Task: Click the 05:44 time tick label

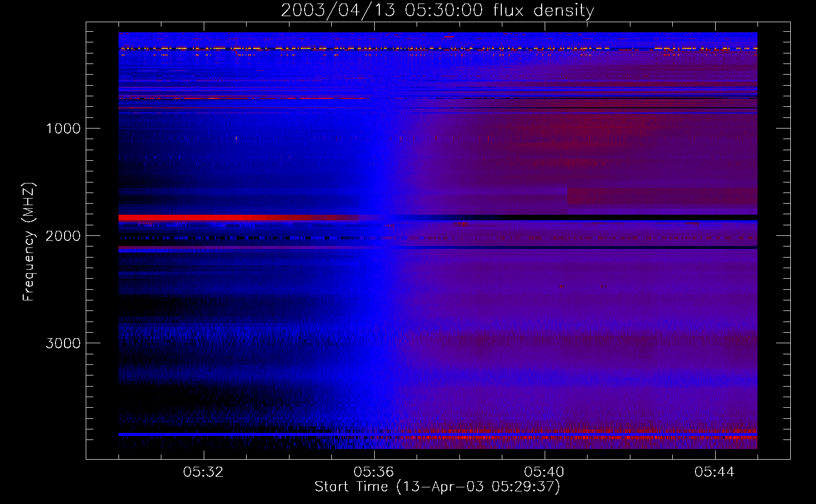Action: pyautogui.click(x=715, y=472)
